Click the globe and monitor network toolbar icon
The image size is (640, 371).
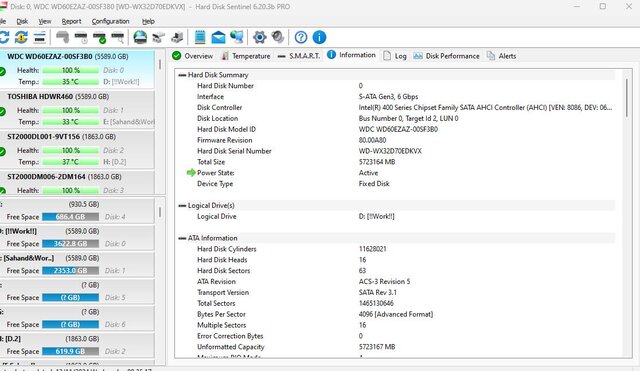tap(237, 38)
